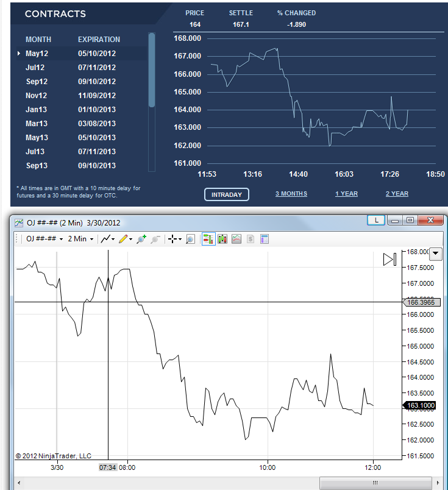Click the SETTLE value 167.1

coord(241,24)
